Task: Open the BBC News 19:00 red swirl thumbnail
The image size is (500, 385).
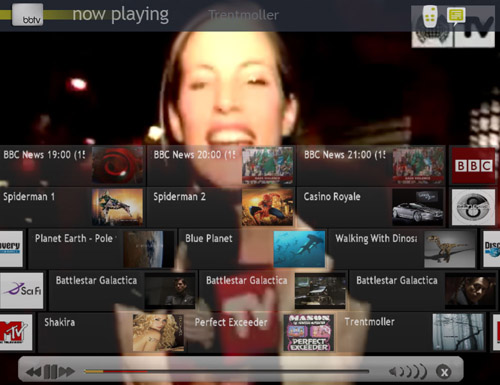Action: coord(117,166)
